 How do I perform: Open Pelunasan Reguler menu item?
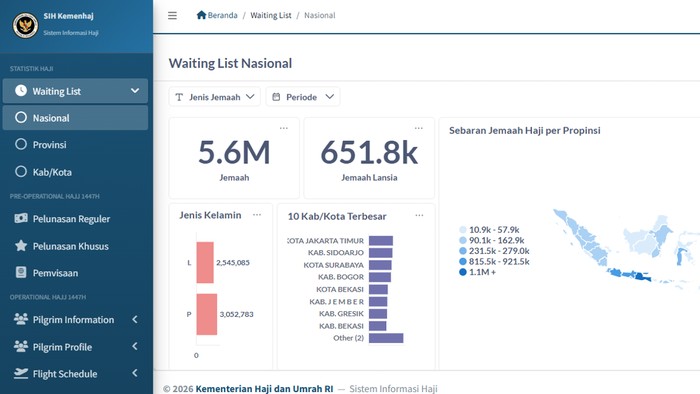[75, 219]
